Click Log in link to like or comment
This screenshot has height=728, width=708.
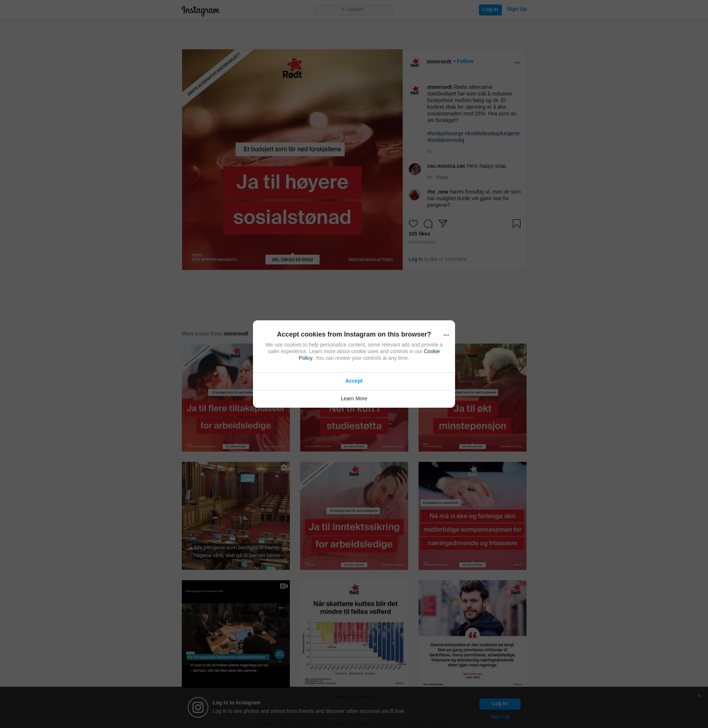[x=415, y=259]
